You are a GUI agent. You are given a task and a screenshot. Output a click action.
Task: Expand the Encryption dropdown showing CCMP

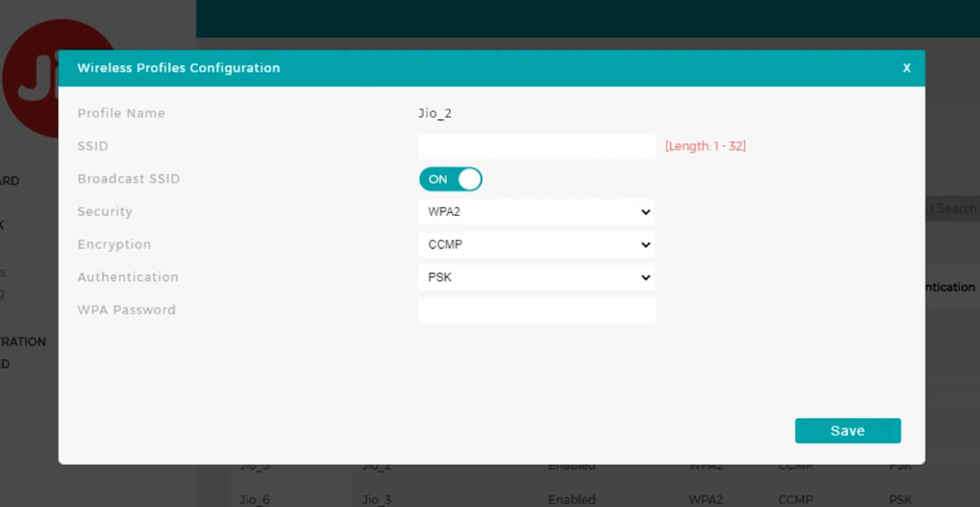536,245
